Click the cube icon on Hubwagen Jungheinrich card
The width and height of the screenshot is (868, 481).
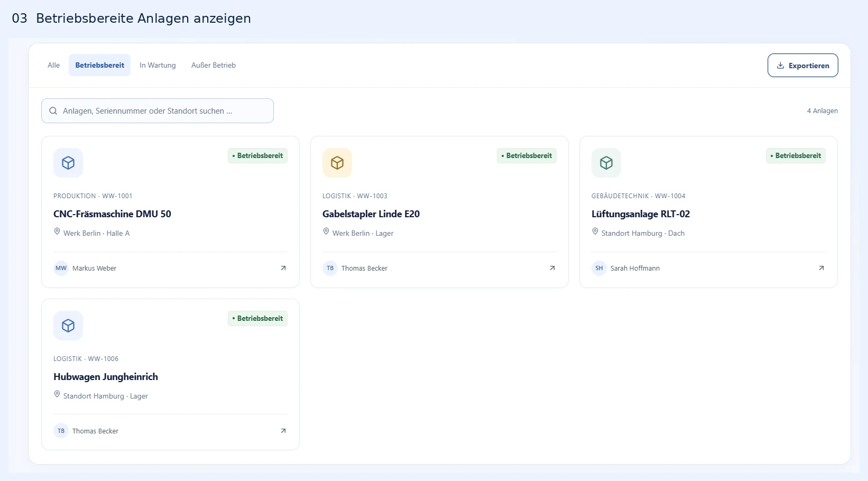(68, 326)
